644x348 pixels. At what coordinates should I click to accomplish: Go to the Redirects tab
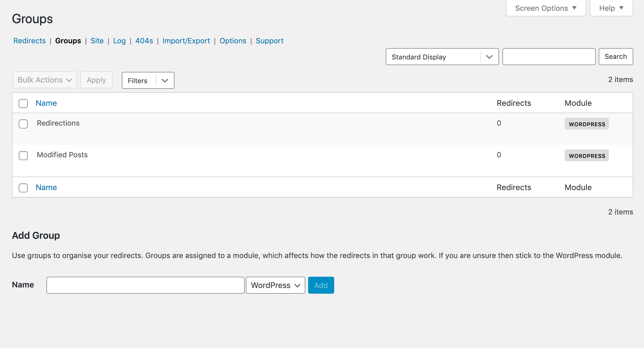pos(29,41)
